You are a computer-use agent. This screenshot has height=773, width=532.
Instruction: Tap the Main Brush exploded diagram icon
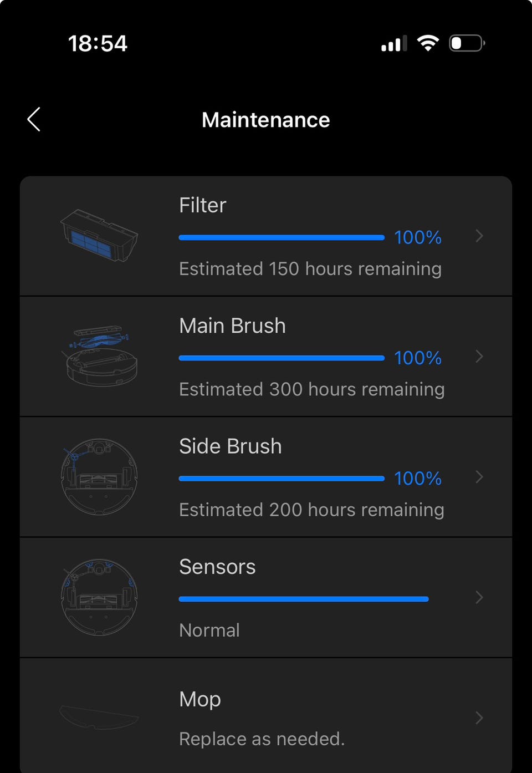99,355
